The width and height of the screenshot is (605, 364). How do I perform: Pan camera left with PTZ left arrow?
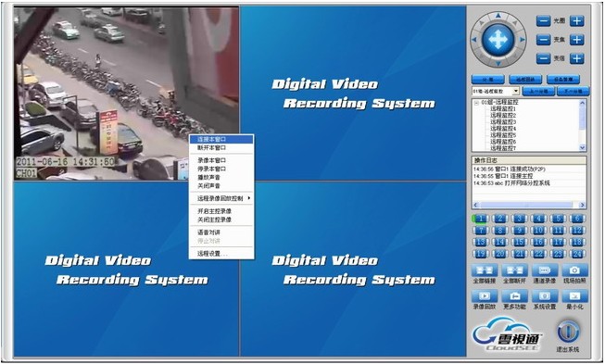474,40
